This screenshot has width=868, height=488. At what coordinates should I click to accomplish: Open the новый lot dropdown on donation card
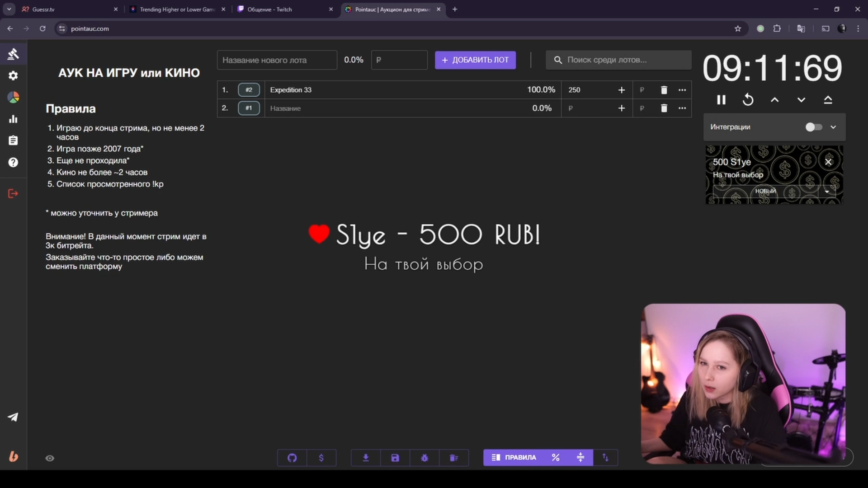(827, 192)
